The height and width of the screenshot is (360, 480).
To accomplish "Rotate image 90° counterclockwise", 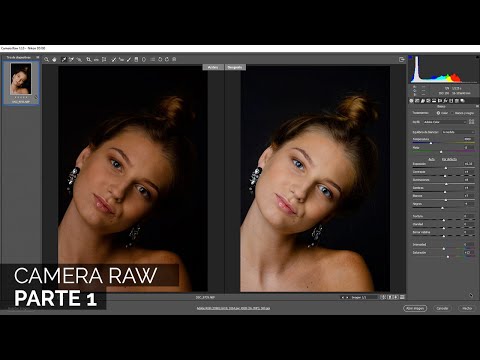I will 160,59.
